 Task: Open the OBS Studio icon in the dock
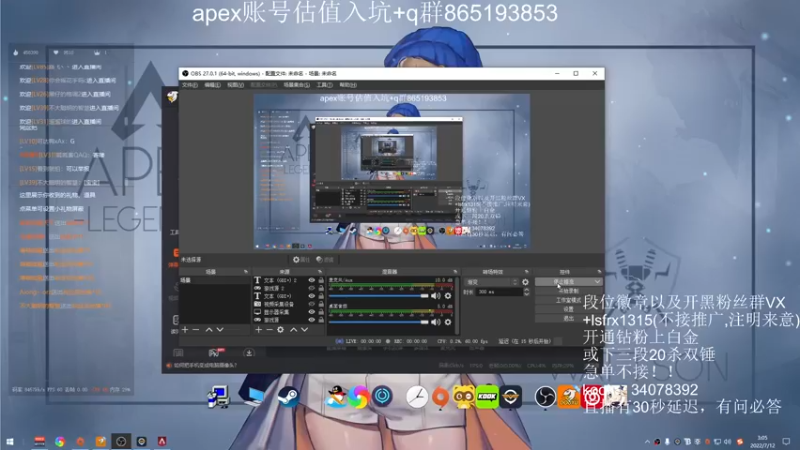click(x=545, y=396)
